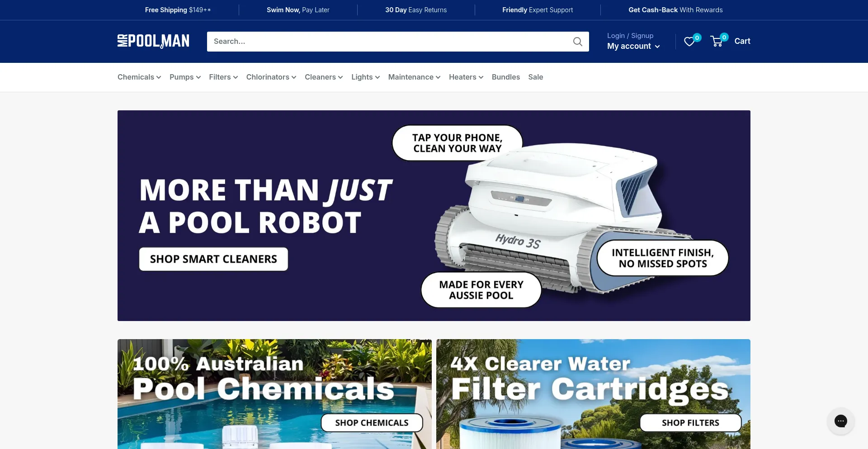Expand the Chemicals menu

(139, 77)
